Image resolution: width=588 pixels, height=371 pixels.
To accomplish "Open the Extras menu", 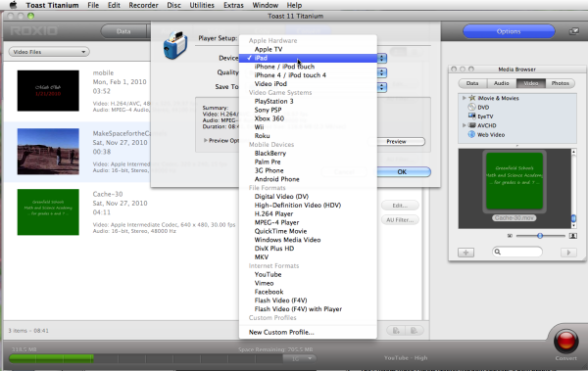I will [233, 5].
